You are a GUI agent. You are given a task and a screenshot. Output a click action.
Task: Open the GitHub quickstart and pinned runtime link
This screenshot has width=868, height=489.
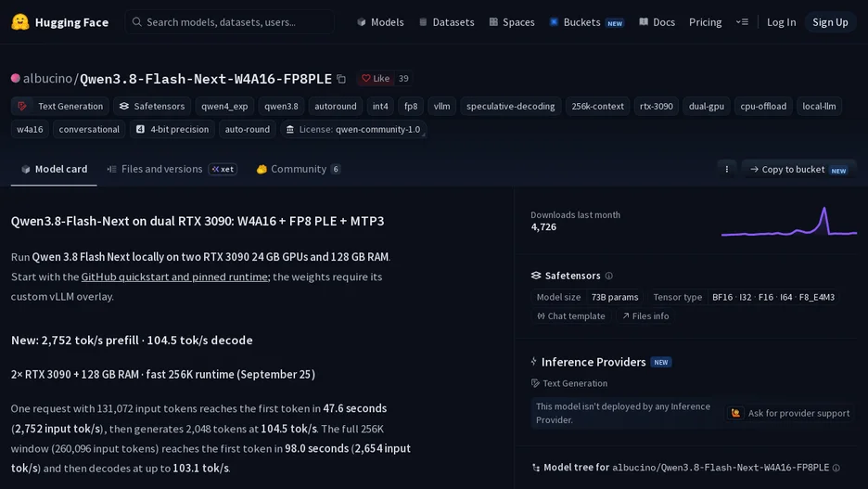click(x=174, y=277)
